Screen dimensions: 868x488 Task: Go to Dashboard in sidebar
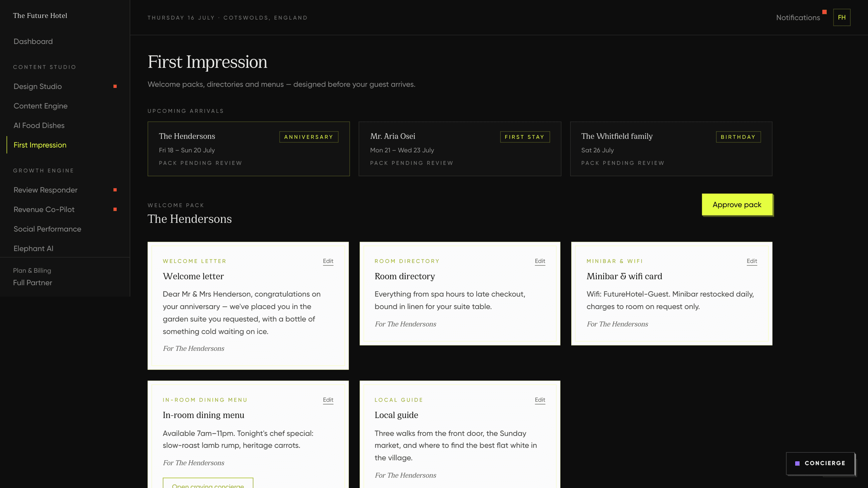tap(33, 41)
